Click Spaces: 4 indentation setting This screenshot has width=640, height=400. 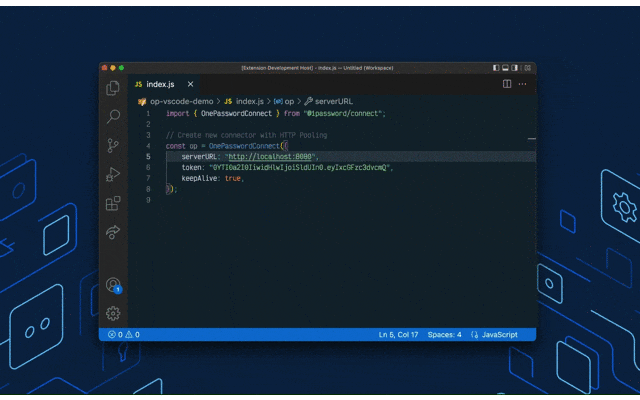click(444, 335)
